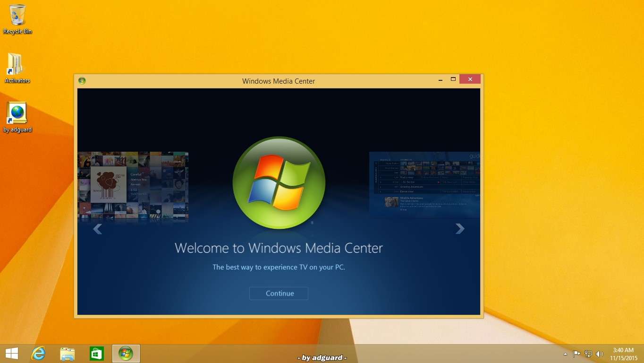Select the music library preview thumbnail
Screen dimensions: 644x363
[133, 186]
